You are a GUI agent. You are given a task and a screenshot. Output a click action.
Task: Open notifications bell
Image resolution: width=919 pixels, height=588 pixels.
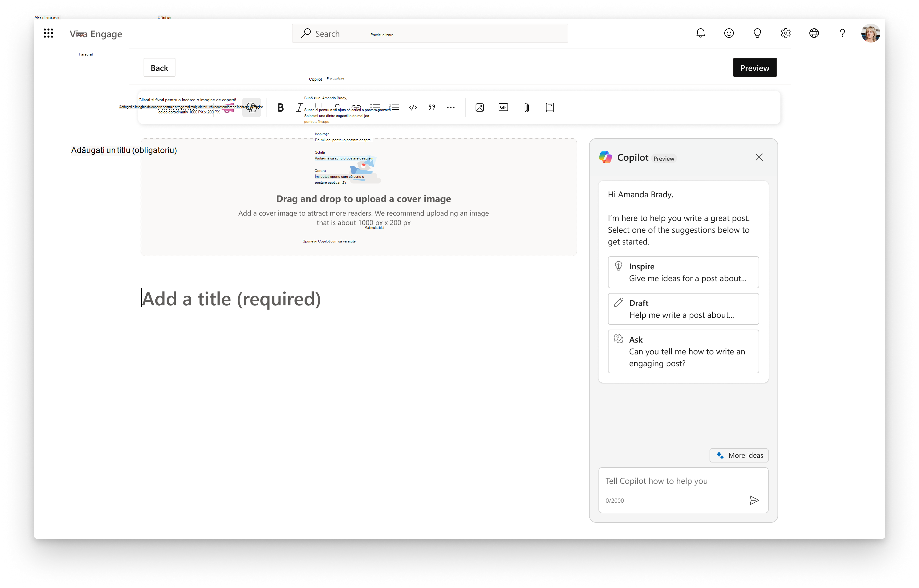(700, 33)
